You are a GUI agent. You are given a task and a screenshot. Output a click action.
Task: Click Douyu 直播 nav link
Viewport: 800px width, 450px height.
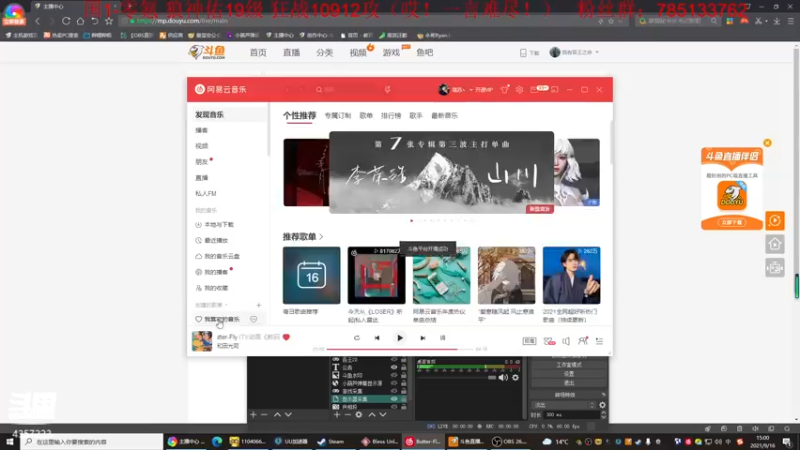pos(291,53)
